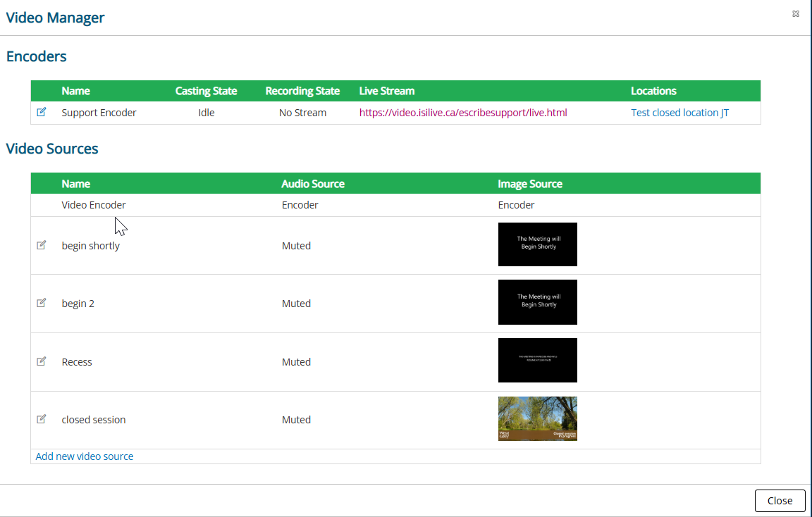812x517 pixels.
Task: Edit the begin 2 video source
Action: (x=42, y=303)
